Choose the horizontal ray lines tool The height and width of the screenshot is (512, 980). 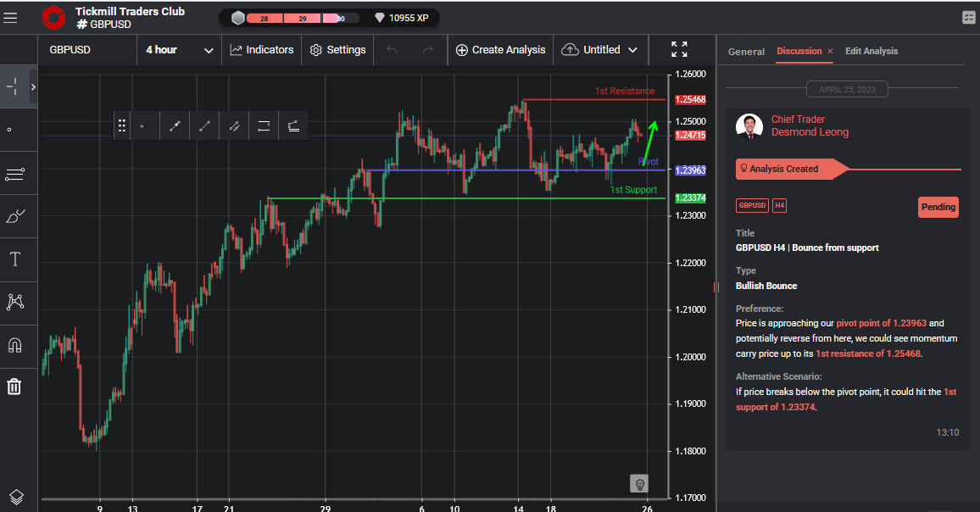[264, 126]
